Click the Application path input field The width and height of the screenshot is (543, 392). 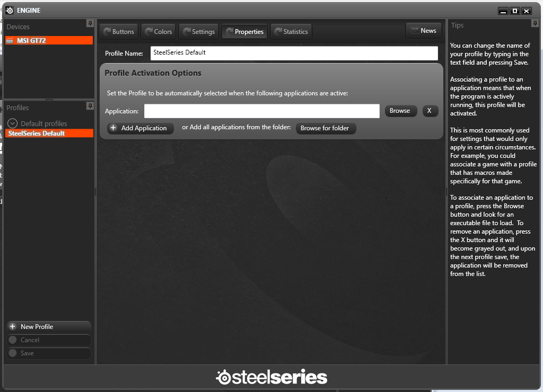[262, 111]
